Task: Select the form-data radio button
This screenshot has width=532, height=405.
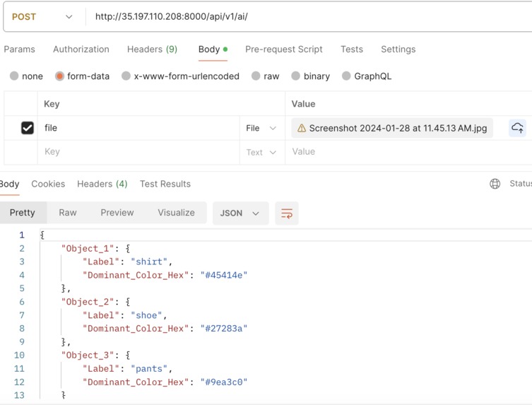Action: click(x=59, y=76)
